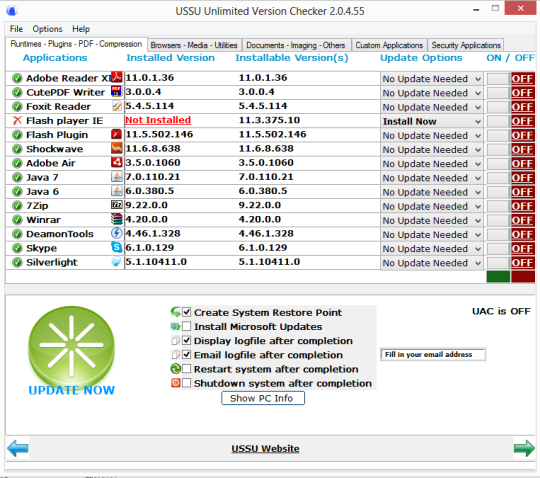Click the DeamonTools lightning icon

point(117,233)
